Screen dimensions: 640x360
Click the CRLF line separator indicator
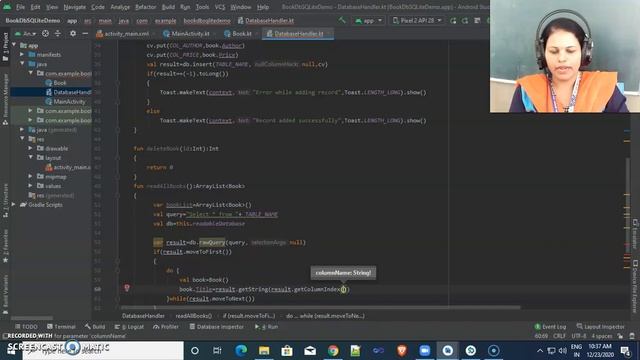pos(559,336)
